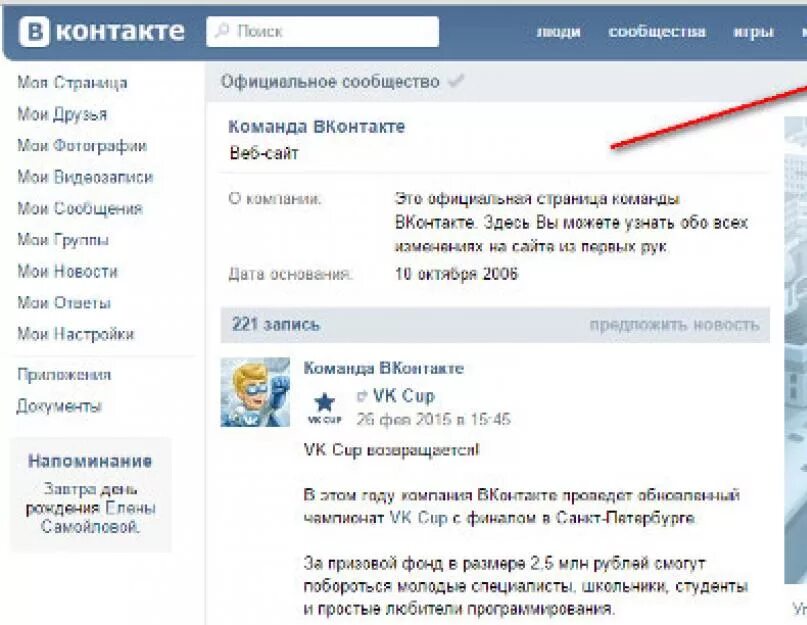Open the Документы sidebar link
807x625 pixels.
[59, 406]
